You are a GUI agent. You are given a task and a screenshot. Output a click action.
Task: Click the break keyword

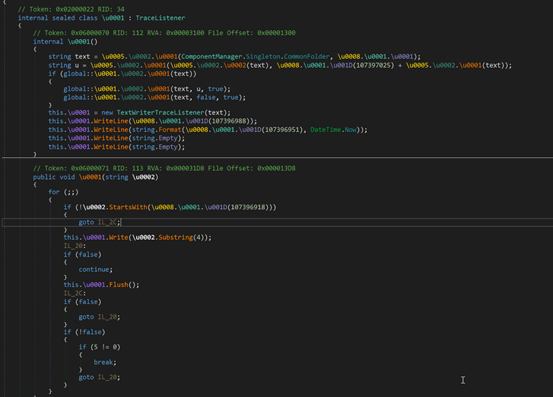click(x=104, y=362)
